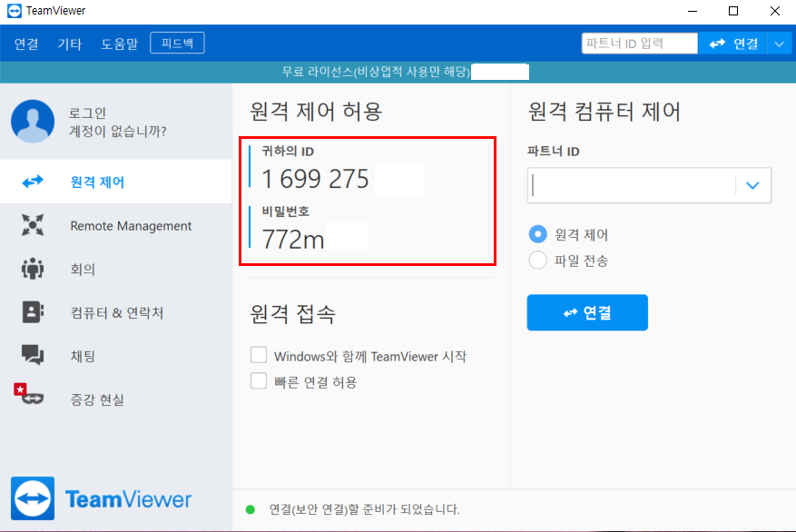Open 회의 sidebar item
This screenshot has height=532, width=796.
tap(116, 269)
